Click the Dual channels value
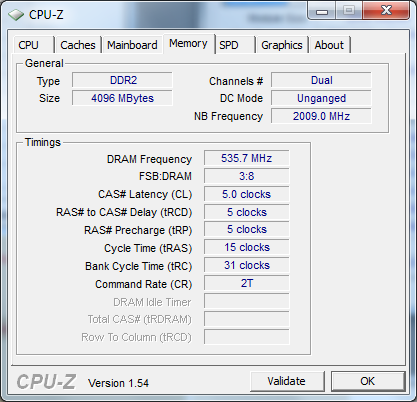This screenshot has width=417, height=402. point(321,80)
